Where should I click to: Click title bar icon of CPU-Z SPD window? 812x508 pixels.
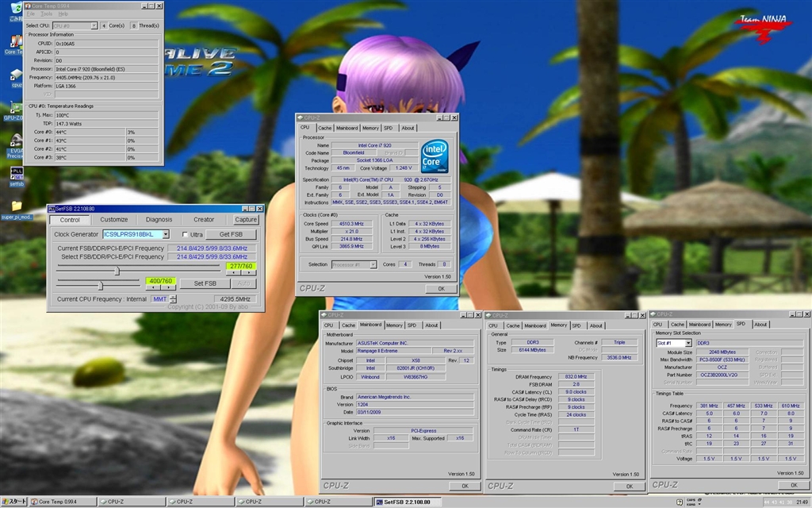pos(653,314)
